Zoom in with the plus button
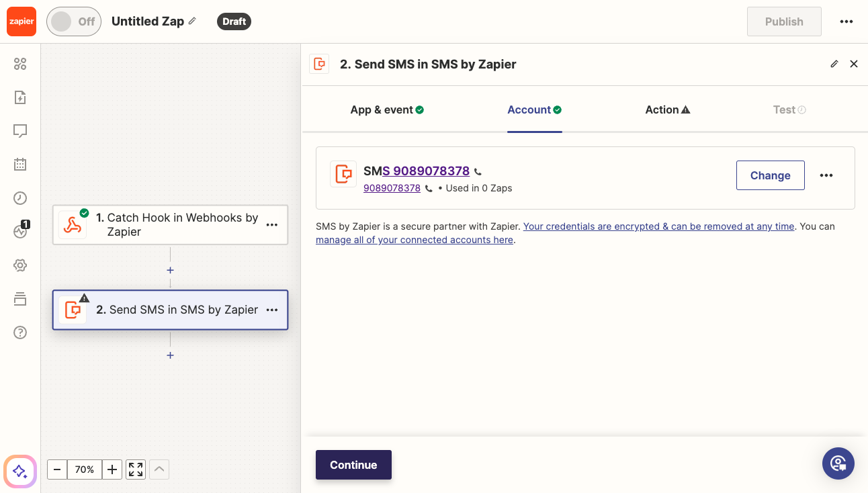The image size is (868, 493). pyautogui.click(x=112, y=469)
